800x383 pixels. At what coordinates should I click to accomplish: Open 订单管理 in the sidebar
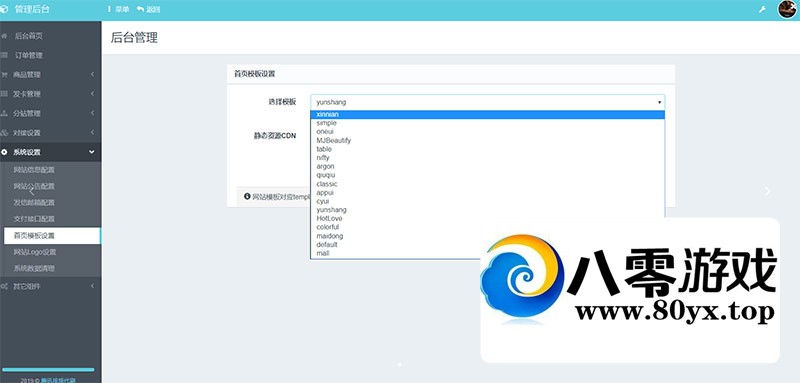tap(29, 55)
